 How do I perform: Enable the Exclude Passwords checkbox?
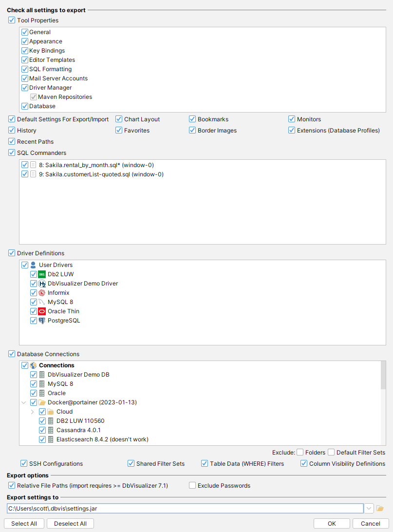tap(192, 486)
